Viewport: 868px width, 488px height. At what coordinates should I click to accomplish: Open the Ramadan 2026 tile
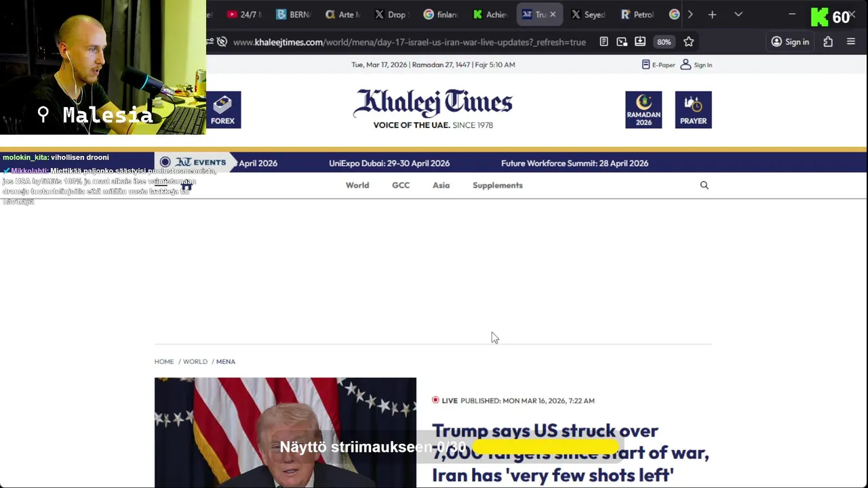point(644,110)
